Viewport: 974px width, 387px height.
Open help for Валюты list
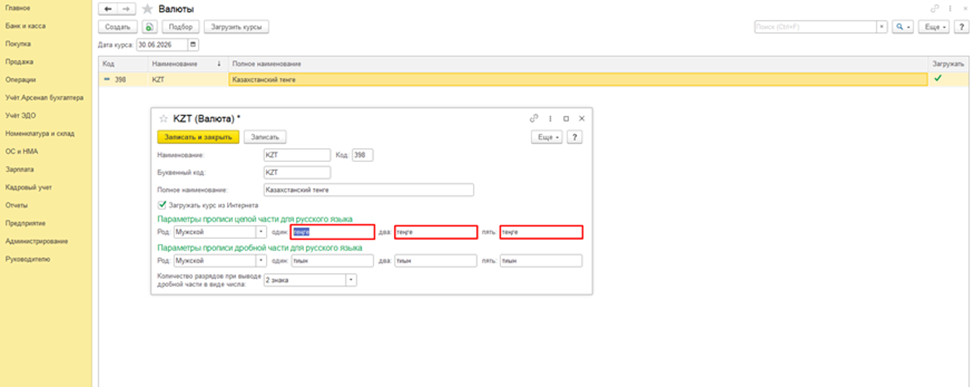[x=962, y=27]
